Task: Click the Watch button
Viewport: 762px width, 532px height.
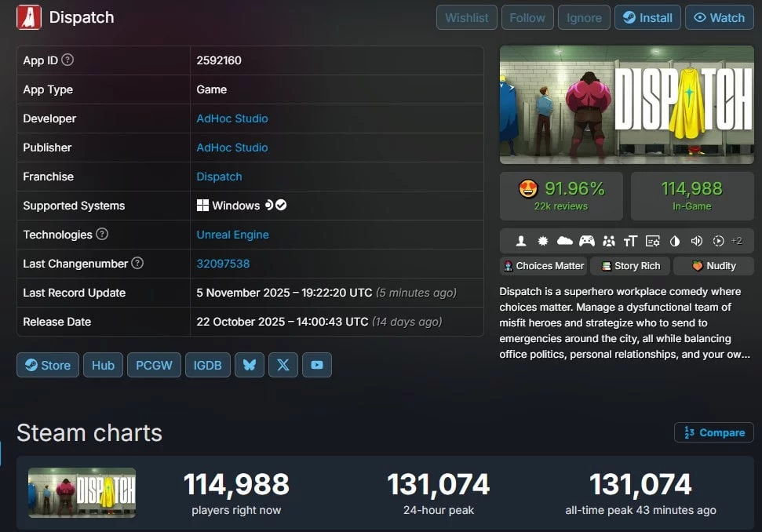Action: coord(720,17)
